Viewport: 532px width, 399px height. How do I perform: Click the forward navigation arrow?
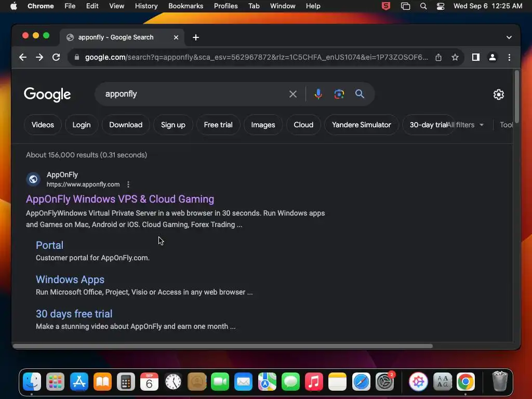point(39,57)
